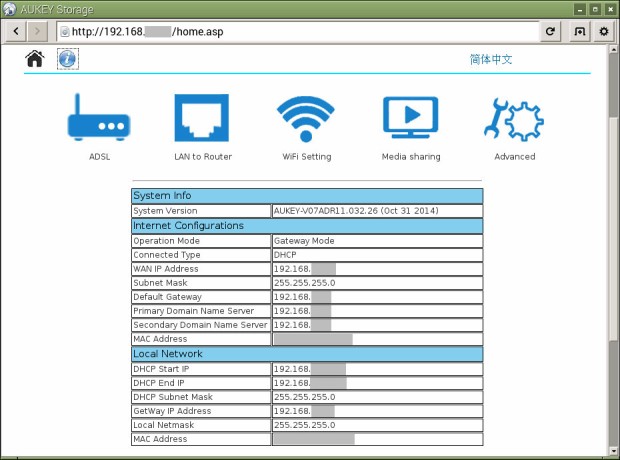620x460 pixels.
Task: Click the Subnet Mask 255.255.255.0 value
Action: coord(304,283)
